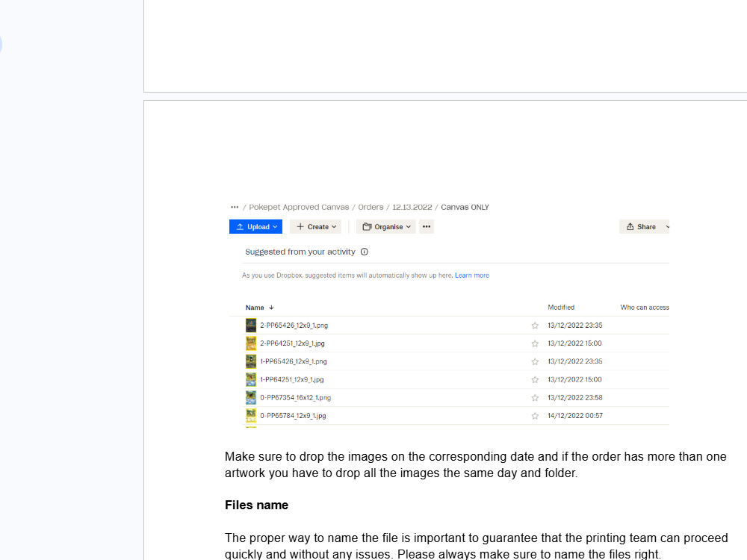Open thumbnail of 2-PP64251_12x9_1.jpg
Viewport: 747px width, 560px height.
tap(250, 343)
